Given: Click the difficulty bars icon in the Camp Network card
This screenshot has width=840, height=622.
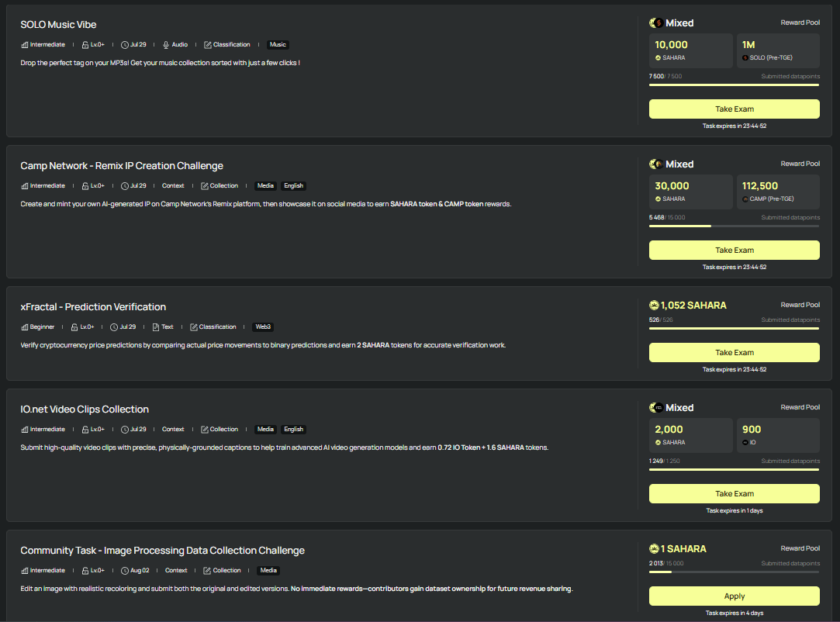Looking at the screenshot, I should coord(25,186).
